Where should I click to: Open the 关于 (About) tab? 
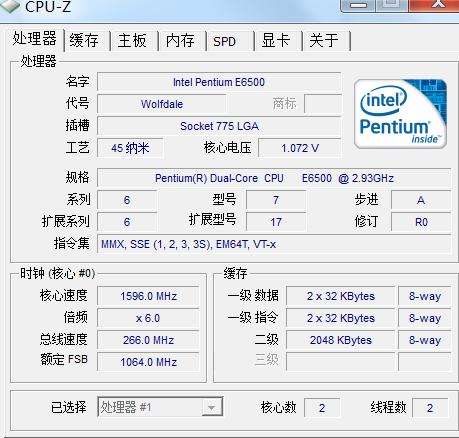tap(324, 41)
